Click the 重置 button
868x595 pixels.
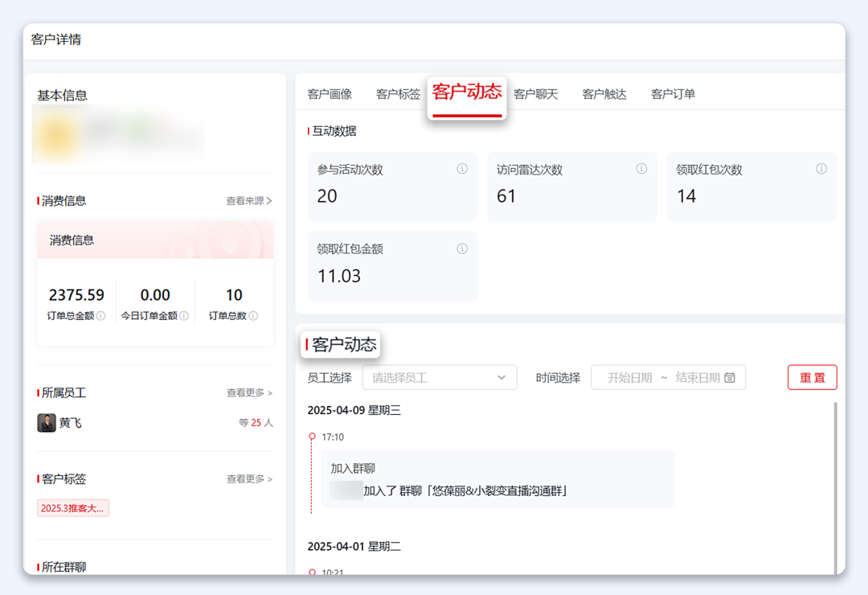tap(812, 377)
